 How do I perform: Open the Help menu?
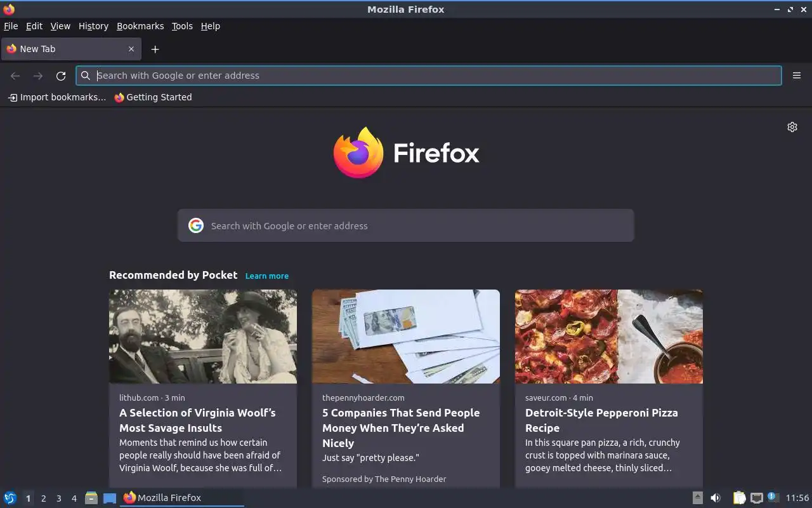click(x=211, y=26)
